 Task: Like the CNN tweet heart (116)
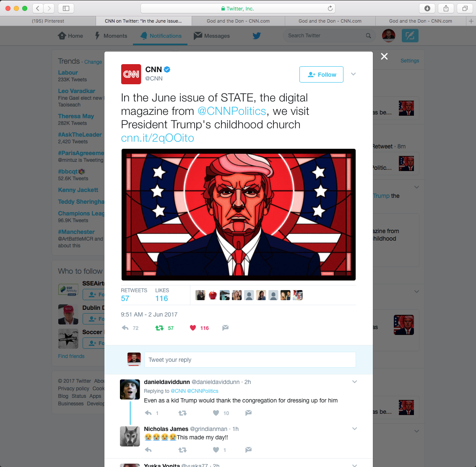[193, 328]
